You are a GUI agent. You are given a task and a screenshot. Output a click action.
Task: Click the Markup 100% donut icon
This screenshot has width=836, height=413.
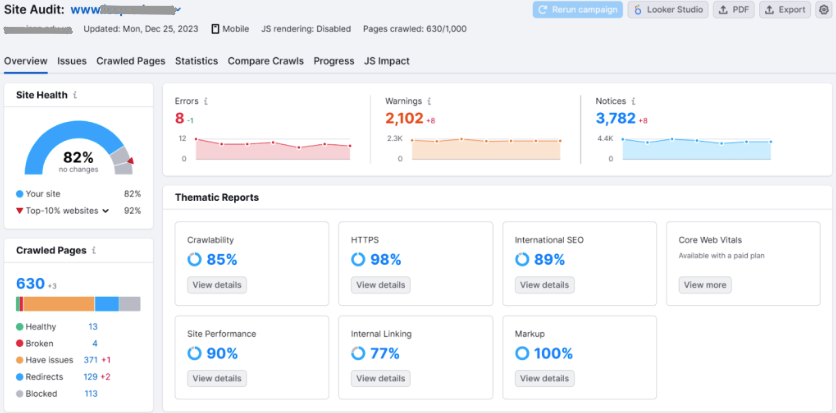(x=522, y=353)
